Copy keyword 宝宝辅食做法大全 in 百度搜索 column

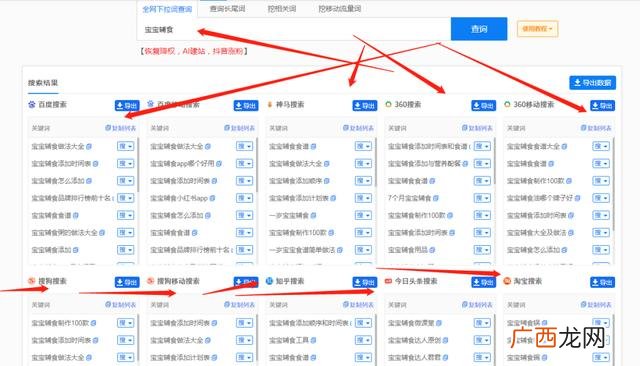pos(89,146)
